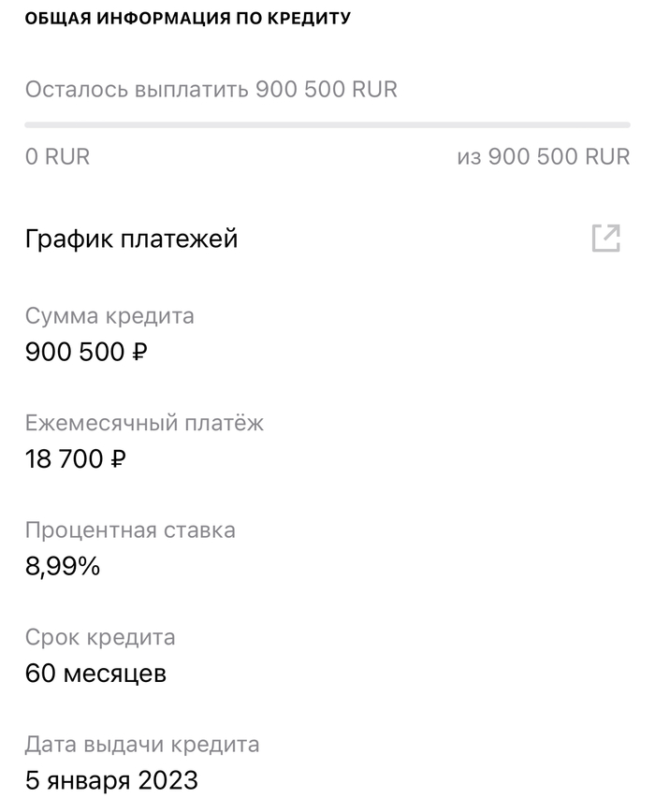This screenshot has width=655, height=812.
Task: Click the Срок кредита label
Action: click(100, 638)
